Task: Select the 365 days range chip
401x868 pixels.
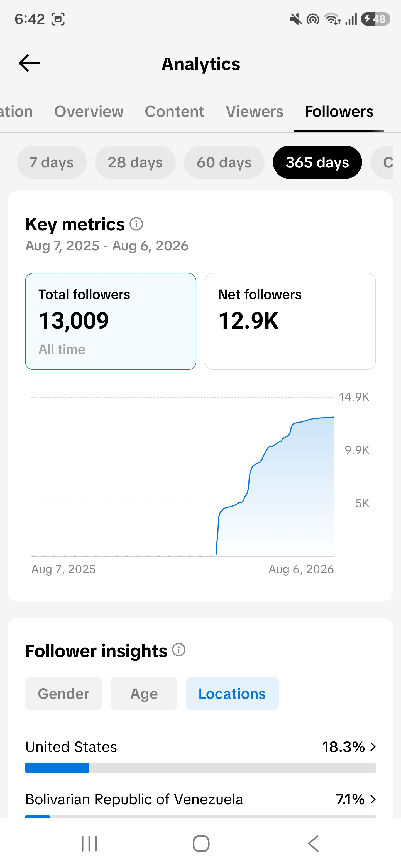Action: [317, 162]
